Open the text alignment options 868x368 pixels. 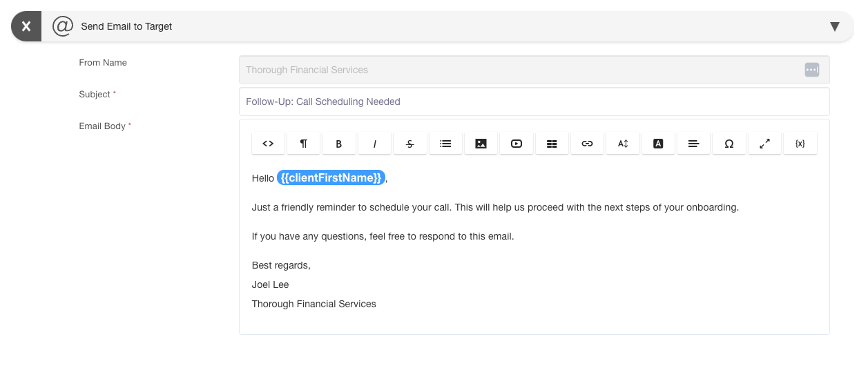tap(694, 144)
